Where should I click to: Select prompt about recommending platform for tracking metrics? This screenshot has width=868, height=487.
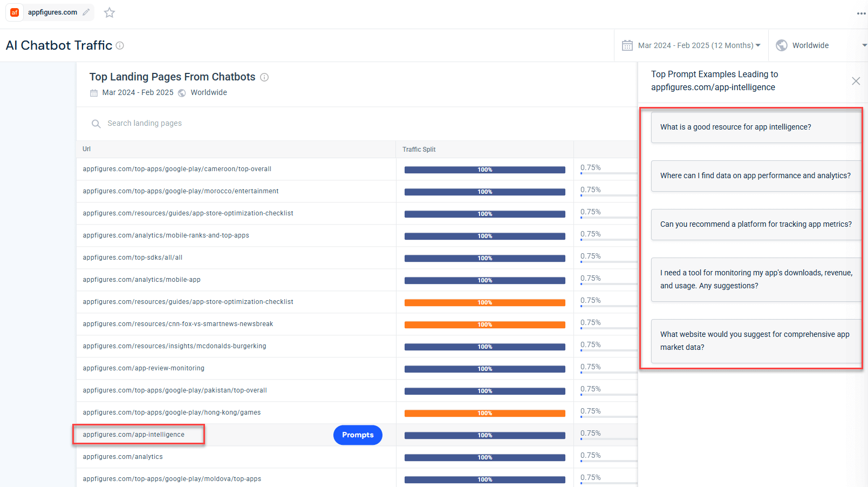[755, 225]
